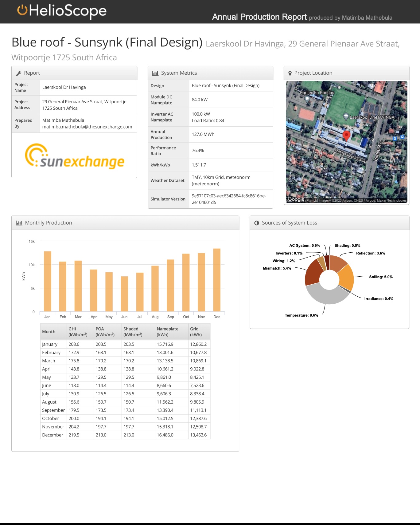Image resolution: width=420 pixels, height=525 pixels.
Task: Click the Reflection pie slice
Action: point(338,263)
